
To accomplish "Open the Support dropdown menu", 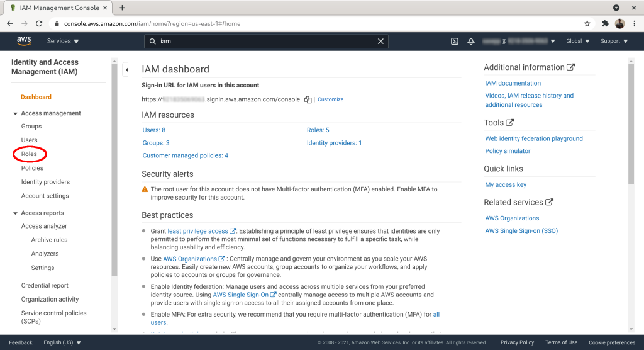I will (x=614, y=41).
